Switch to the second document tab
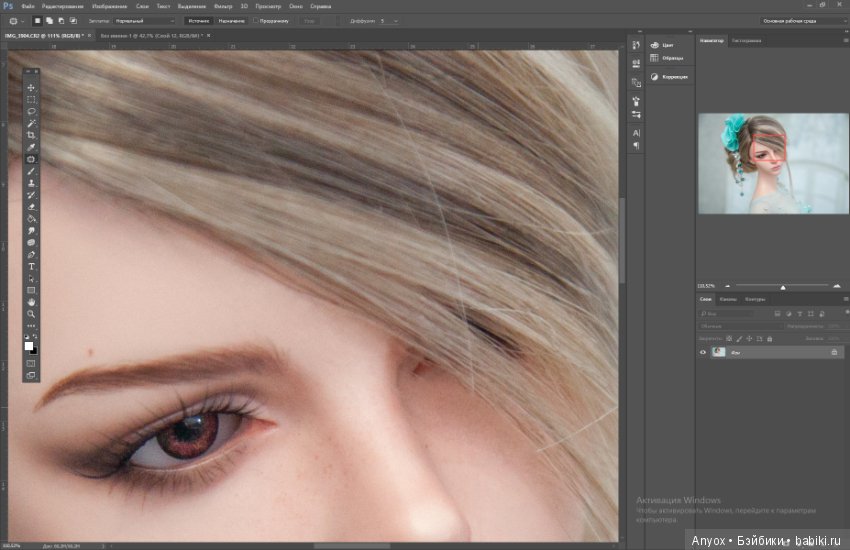850x550 pixels. coord(152,36)
